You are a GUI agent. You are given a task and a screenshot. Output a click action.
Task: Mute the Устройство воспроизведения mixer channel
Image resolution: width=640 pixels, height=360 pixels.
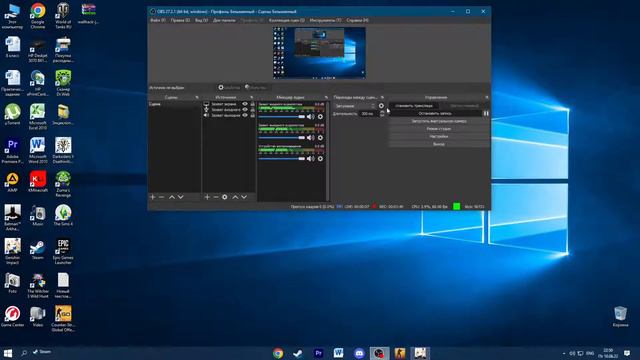tap(311, 159)
